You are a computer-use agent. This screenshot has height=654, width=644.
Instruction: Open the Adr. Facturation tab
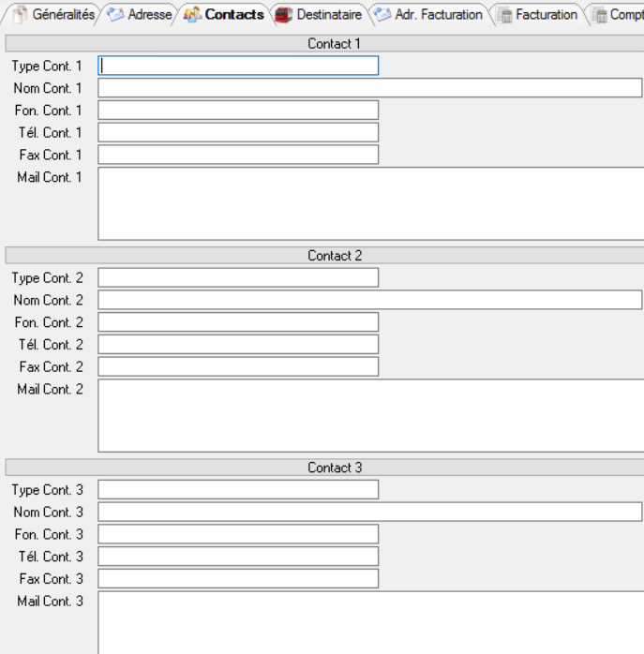438,15
